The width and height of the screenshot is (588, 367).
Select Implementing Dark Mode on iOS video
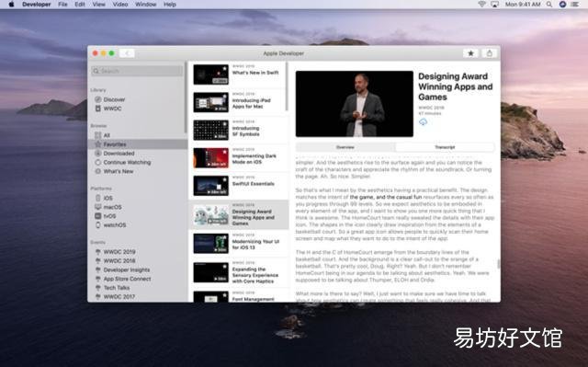(x=239, y=157)
